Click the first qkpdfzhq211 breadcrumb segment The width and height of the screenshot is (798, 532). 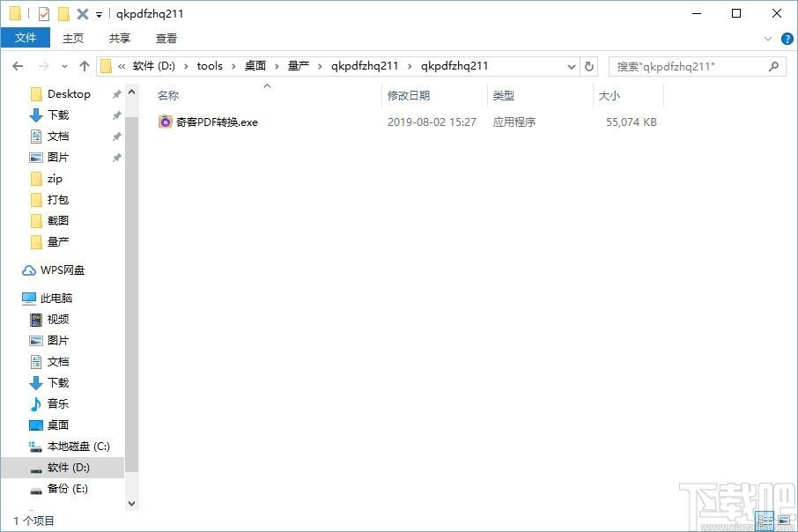pyautogui.click(x=365, y=66)
